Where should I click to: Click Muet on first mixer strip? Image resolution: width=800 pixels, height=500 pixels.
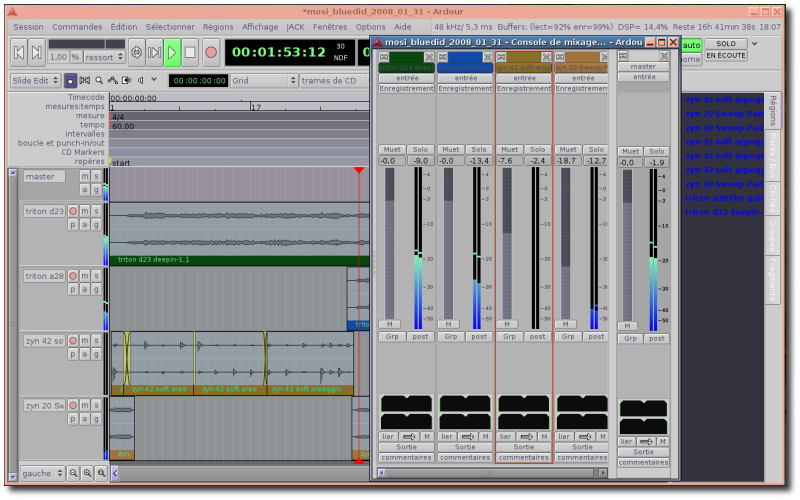(392, 149)
